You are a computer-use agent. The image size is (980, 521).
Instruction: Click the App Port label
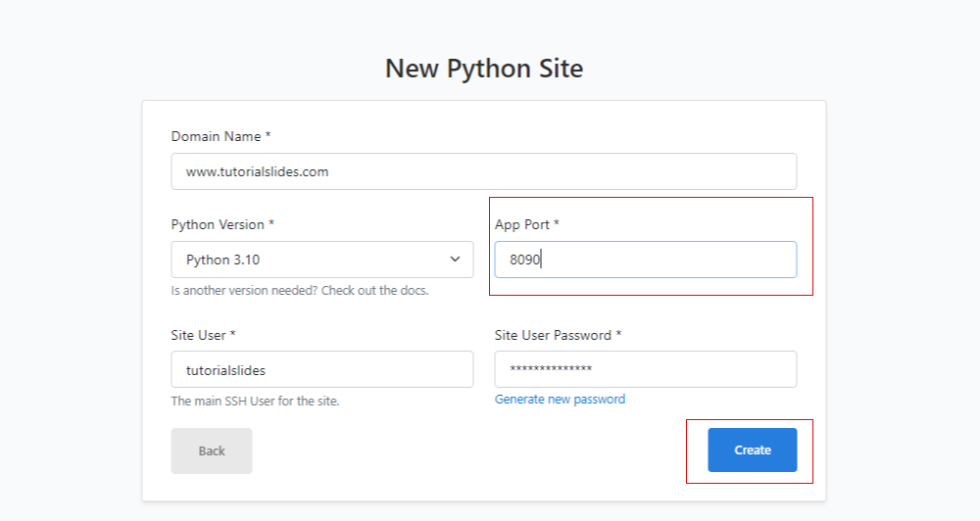click(527, 224)
